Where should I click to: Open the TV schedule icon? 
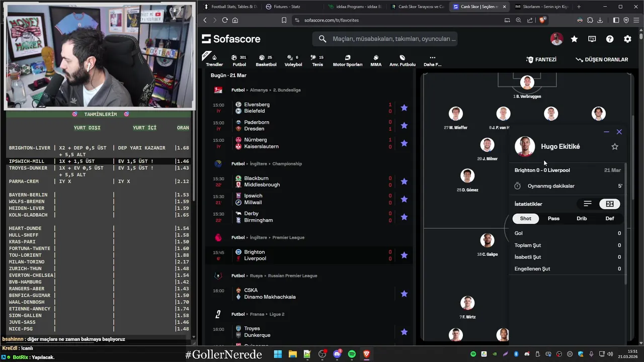592,39
